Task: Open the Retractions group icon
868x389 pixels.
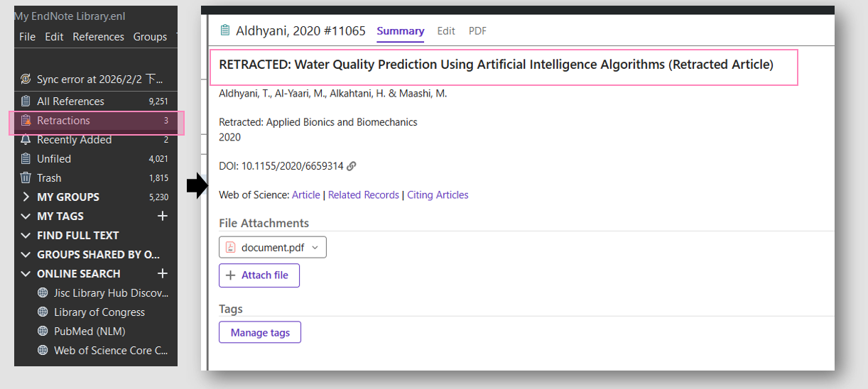Action: (26, 121)
